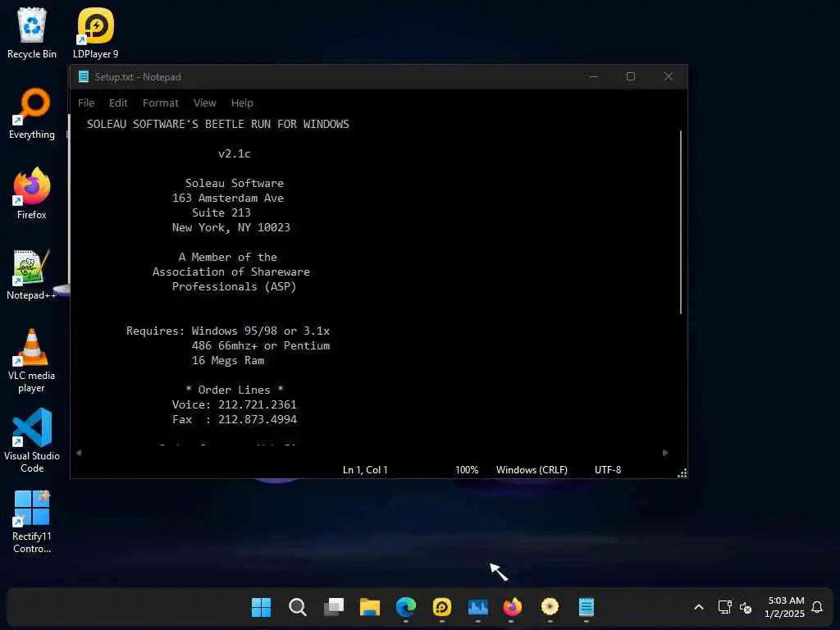Click horizontal scroll right arrow in Notepad
The width and height of the screenshot is (840, 630).
coord(664,453)
